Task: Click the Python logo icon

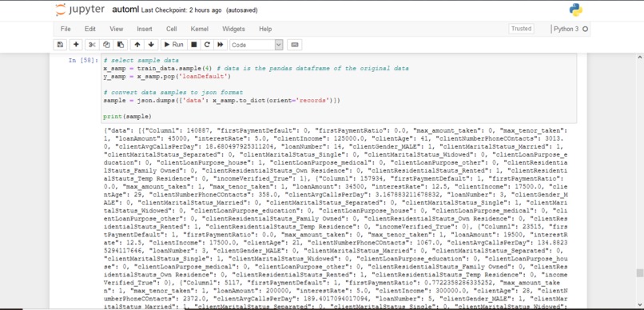Action: pos(576,10)
